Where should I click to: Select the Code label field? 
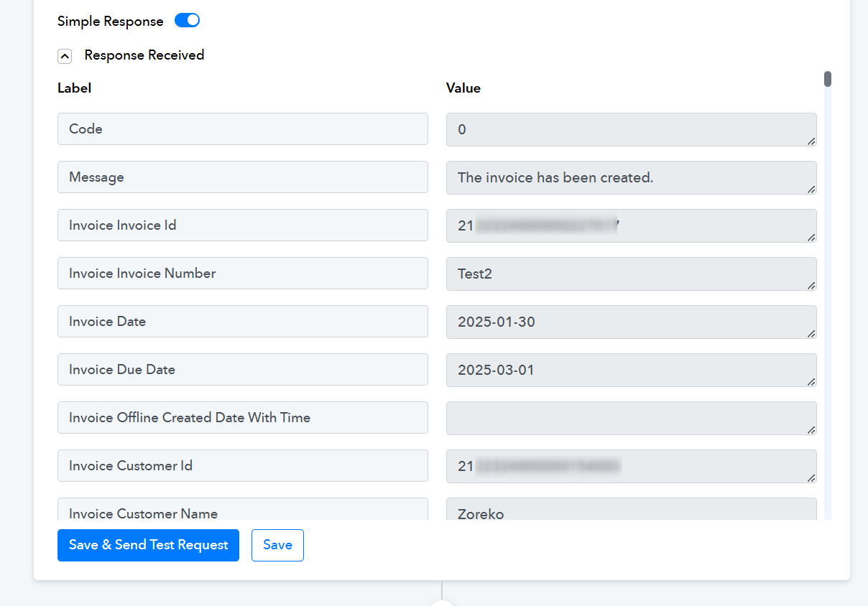coord(243,129)
